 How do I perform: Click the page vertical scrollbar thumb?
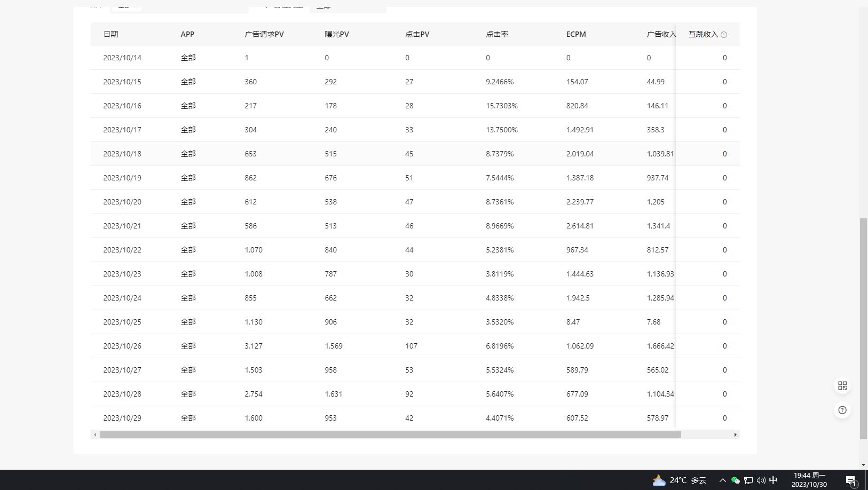(x=863, y=328)
